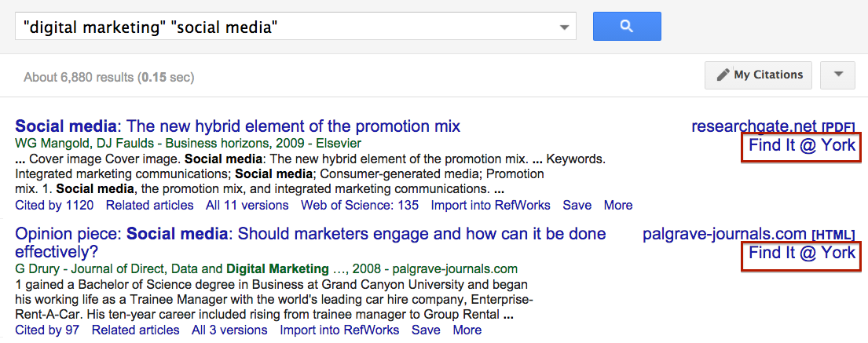Open the researchgate.net PDF link
868x343 pixels.
(773, 126)
